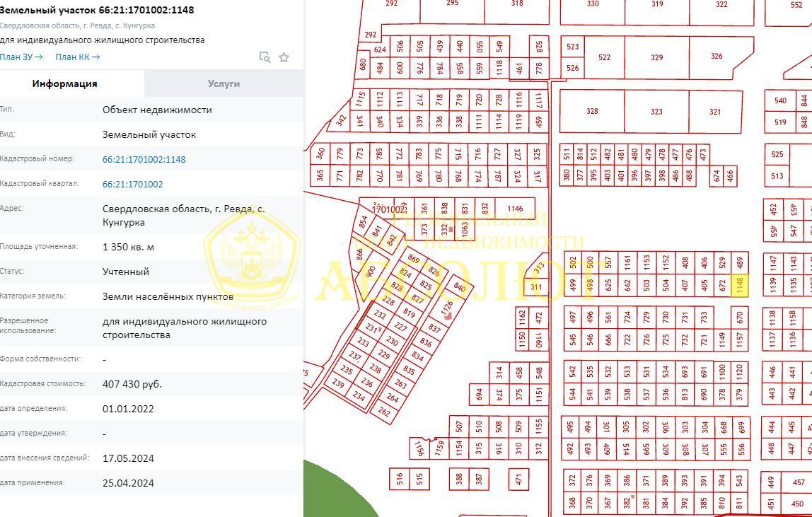Click the date 25.04.2024
Viewport: 812px width, 517px height.
pos(128,483)
